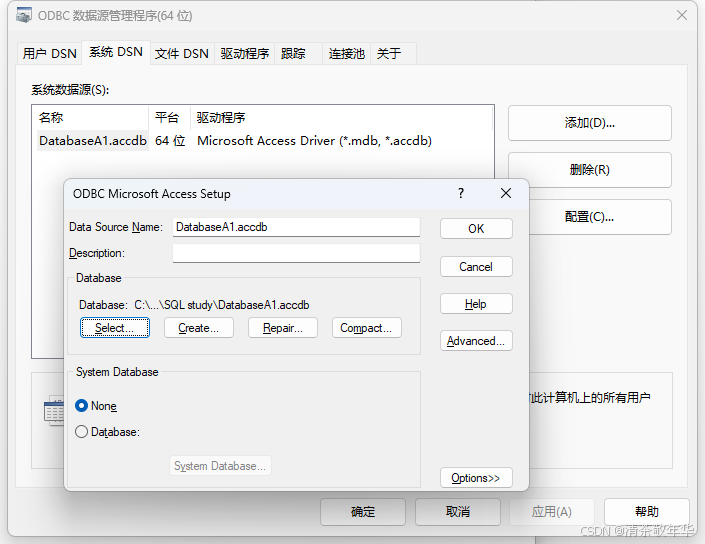Click the Data Source Name input field
This screenshot has height=544, width=705.
[296, 227]
